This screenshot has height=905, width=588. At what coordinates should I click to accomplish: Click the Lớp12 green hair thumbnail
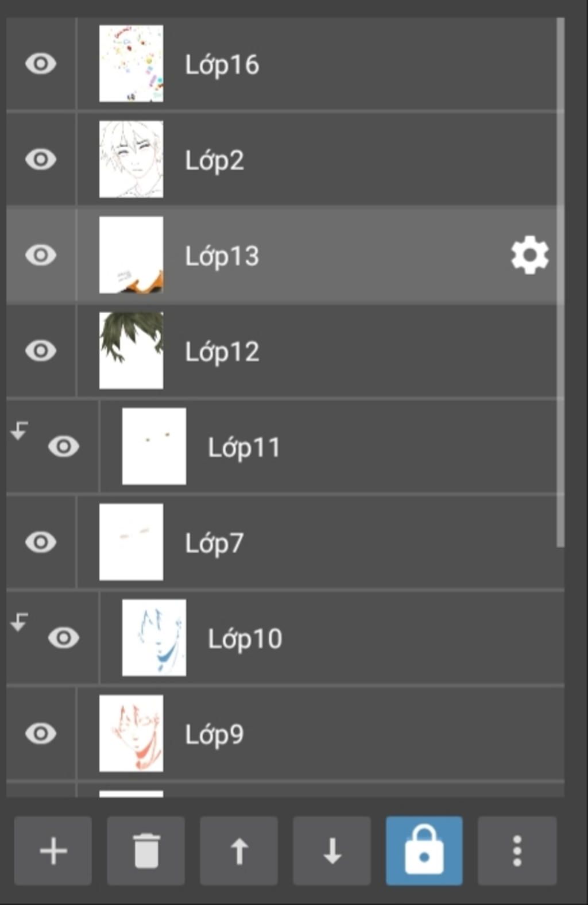[x=131, y=351]
